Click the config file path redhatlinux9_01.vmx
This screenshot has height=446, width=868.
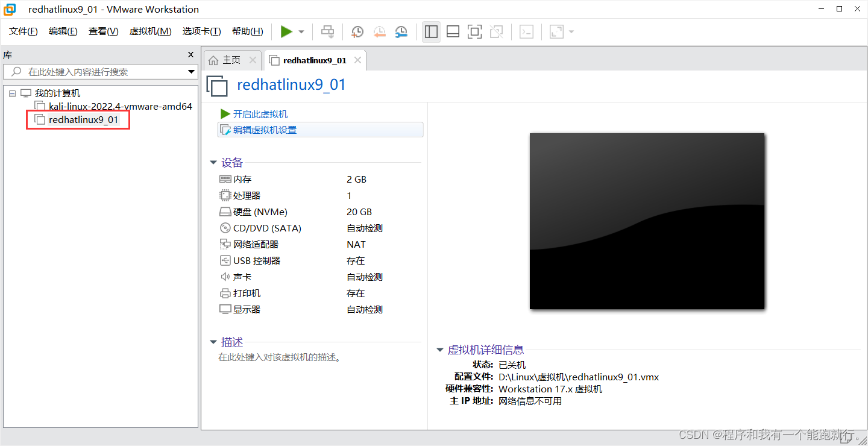click(x=579, y=377)
